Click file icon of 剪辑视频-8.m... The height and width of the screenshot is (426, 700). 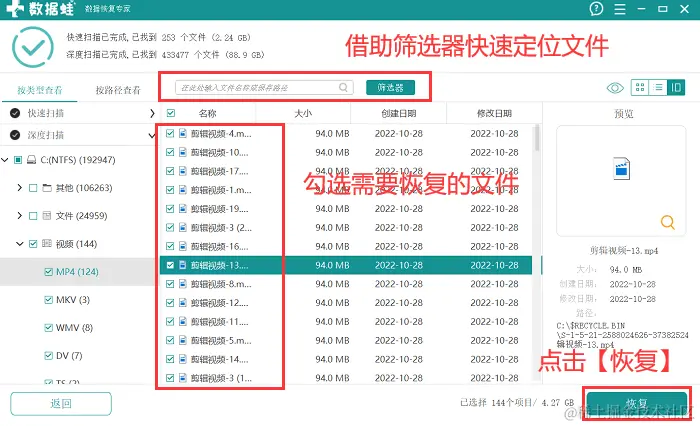click(x=183, y=284)
